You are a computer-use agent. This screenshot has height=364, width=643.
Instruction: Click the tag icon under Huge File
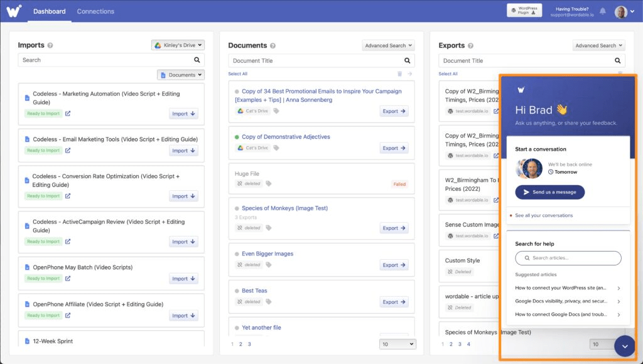click(x=269, y=184)
